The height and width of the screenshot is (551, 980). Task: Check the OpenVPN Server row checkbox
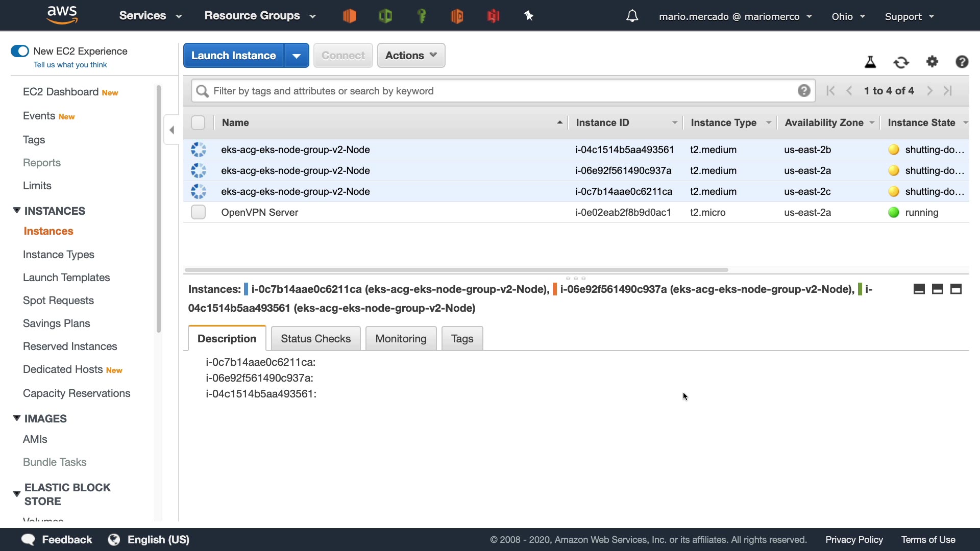coord(198,212)
